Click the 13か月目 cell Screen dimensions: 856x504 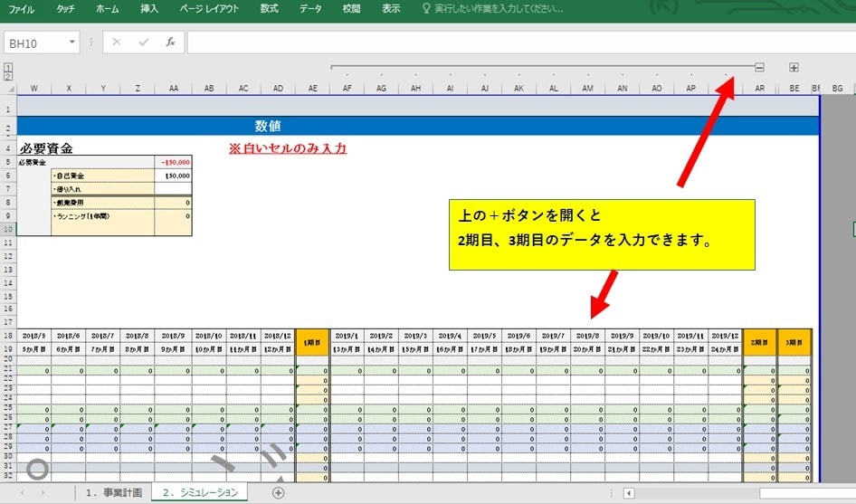pyautogui.click(x=347, y=349)
